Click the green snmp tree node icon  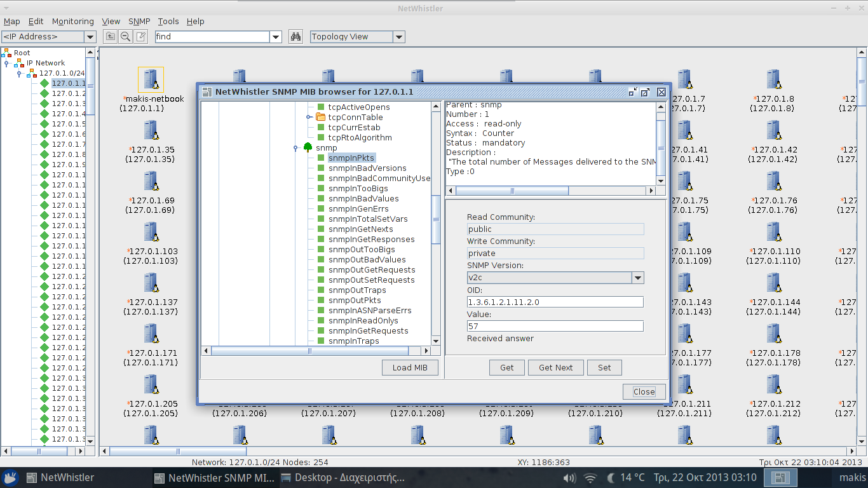click(308, 147)
